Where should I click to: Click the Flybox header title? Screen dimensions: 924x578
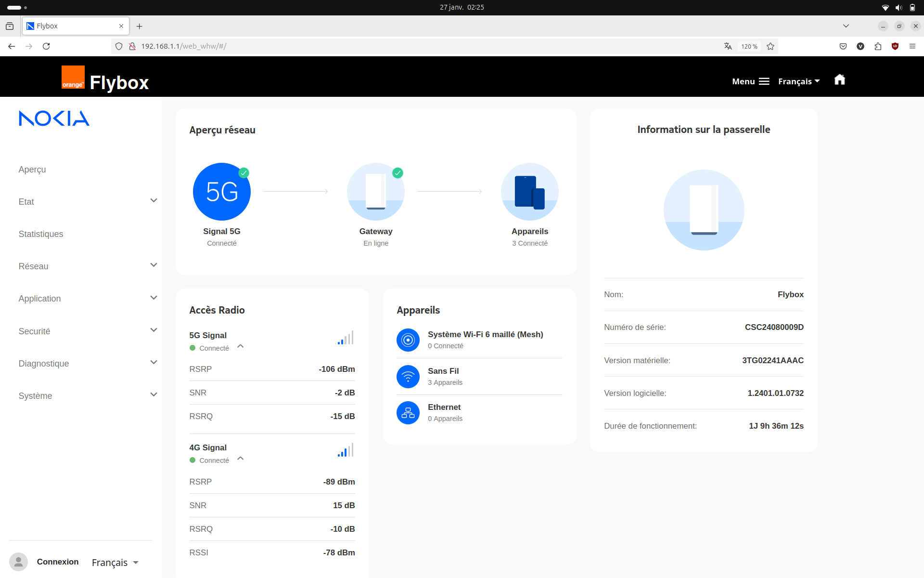(x=119, y=82)
